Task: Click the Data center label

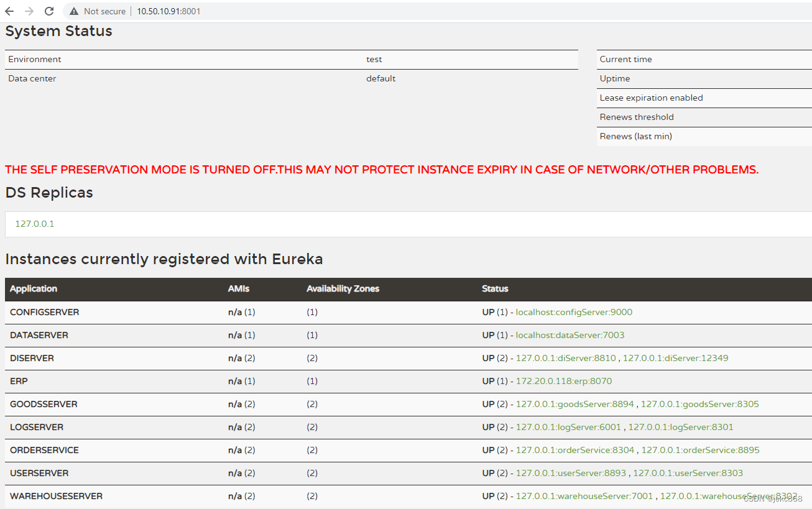Action: pos(32,78)
